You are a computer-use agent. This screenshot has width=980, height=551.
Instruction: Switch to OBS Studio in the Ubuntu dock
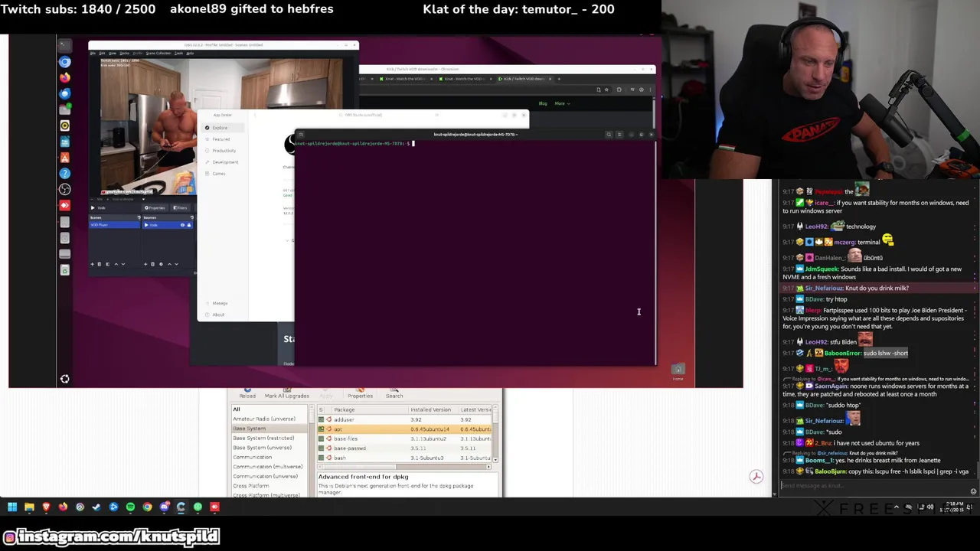pos(65,189)
